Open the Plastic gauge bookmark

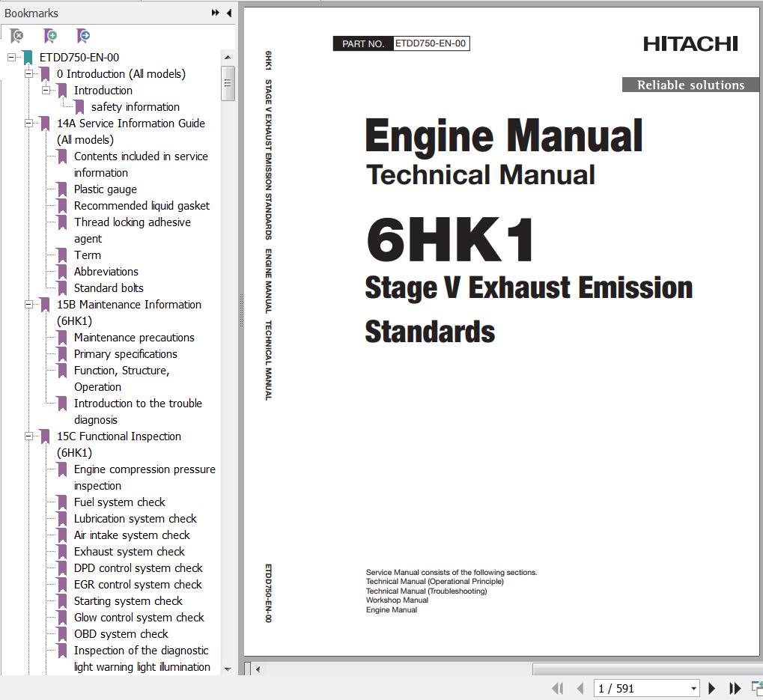(x=105, y=189)
